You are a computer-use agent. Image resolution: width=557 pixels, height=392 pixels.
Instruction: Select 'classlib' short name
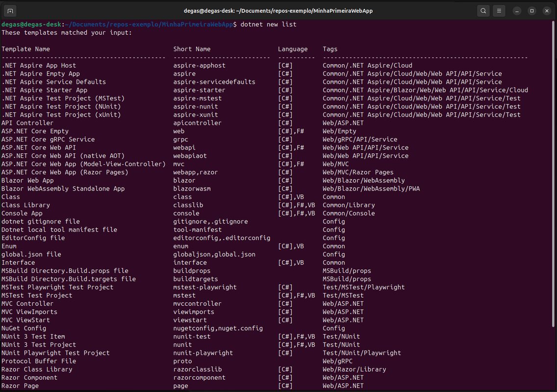pos(188,205)
